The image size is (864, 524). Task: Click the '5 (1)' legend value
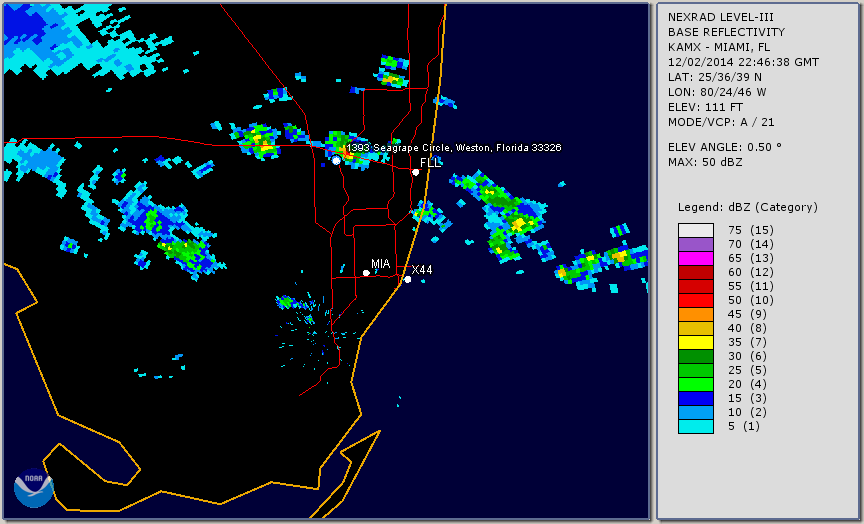[744, 426]
